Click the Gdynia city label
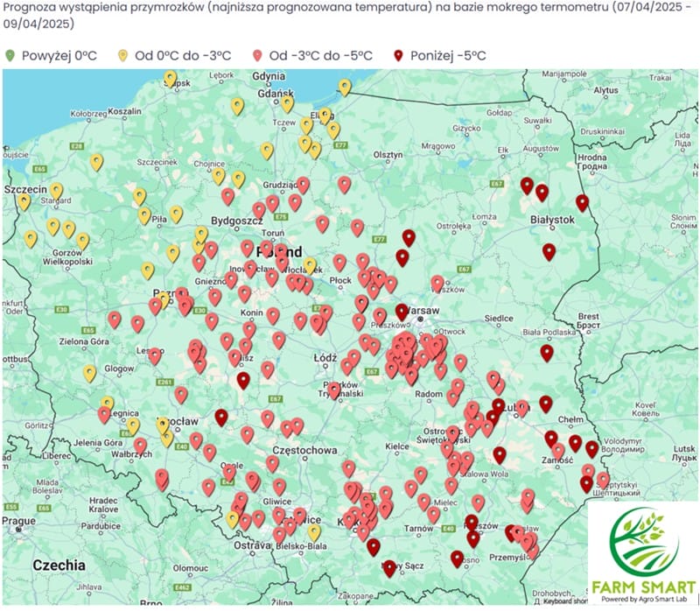Screen dimensions: 700x611 [269, 76]
